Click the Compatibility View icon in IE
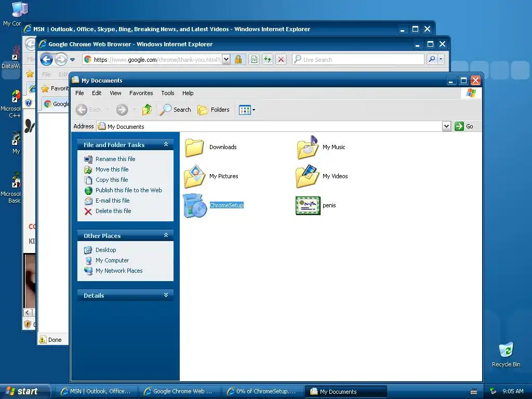This screenshot has width=532, height=399. (254, 60)
